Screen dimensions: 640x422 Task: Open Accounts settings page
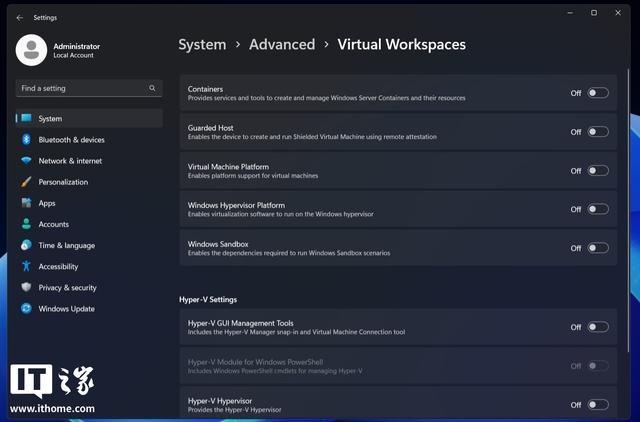pyautogui.click(x=54, y=224)
